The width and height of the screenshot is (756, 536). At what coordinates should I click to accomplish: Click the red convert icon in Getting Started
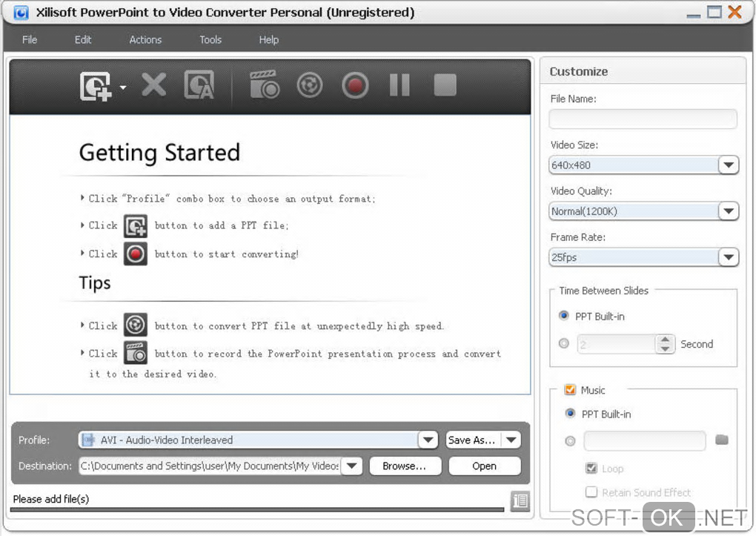tap(136, 254)
